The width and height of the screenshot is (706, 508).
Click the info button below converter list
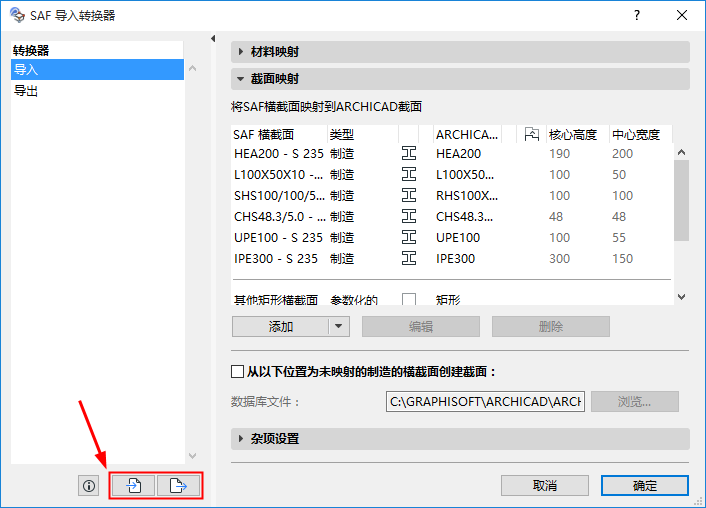pos(89,486)
